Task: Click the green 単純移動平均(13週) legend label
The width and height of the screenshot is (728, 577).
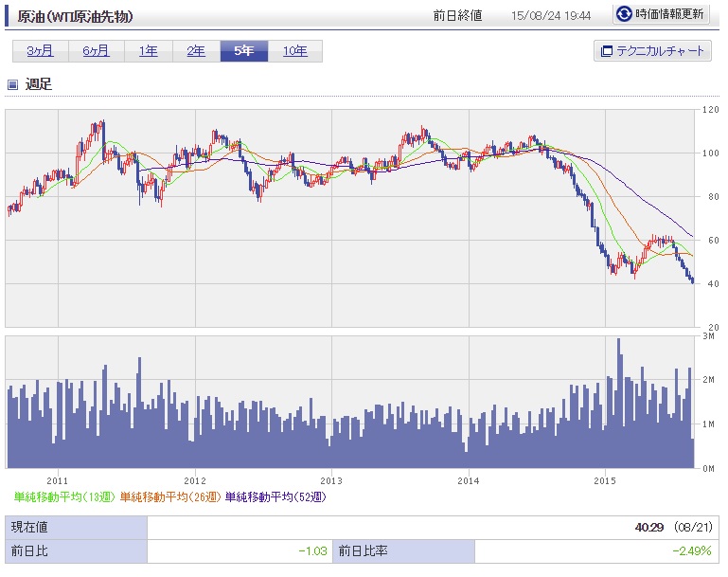Action: point(65,496)
